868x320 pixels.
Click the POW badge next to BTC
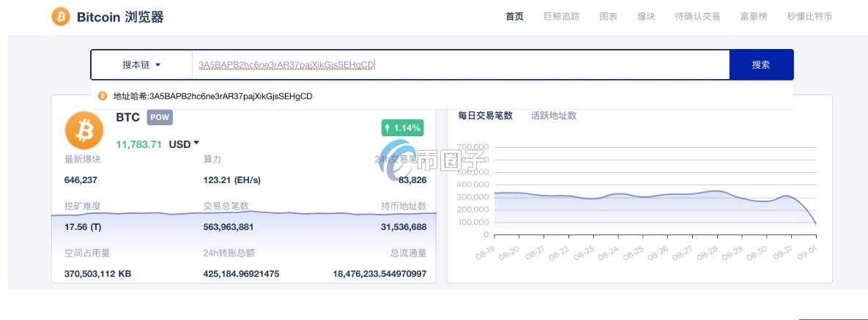160,117
